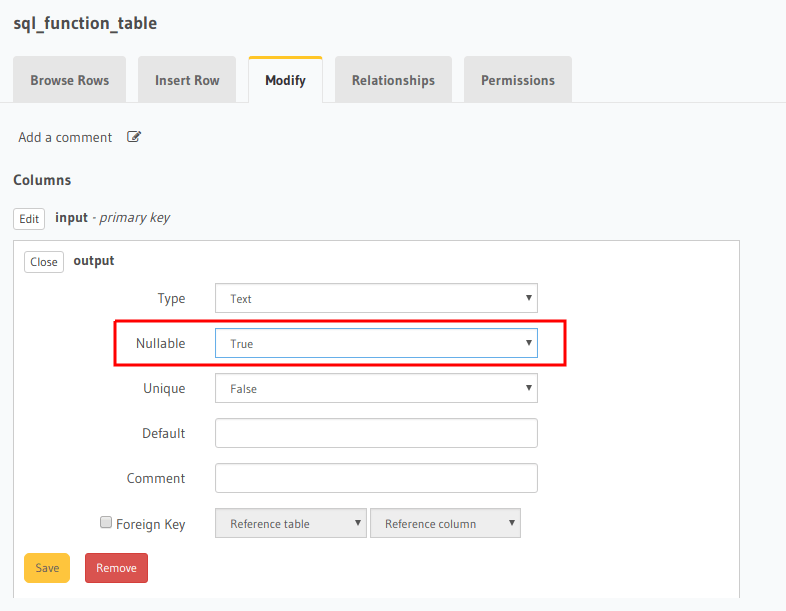Open the Type dropdown showing Text
The height and width of the screenshot is (611, 786).
376,298
